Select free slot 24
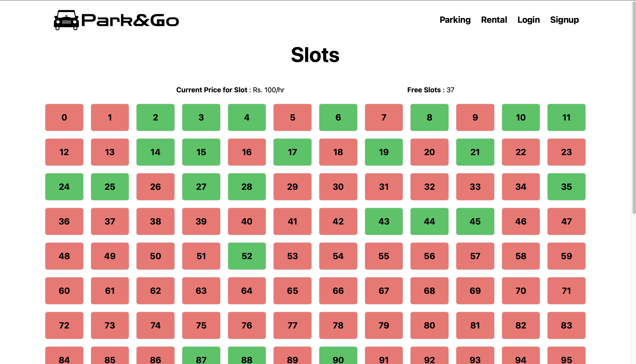Image resolution: width=636 pixels, height=364 pixels. tap(64, 187)
